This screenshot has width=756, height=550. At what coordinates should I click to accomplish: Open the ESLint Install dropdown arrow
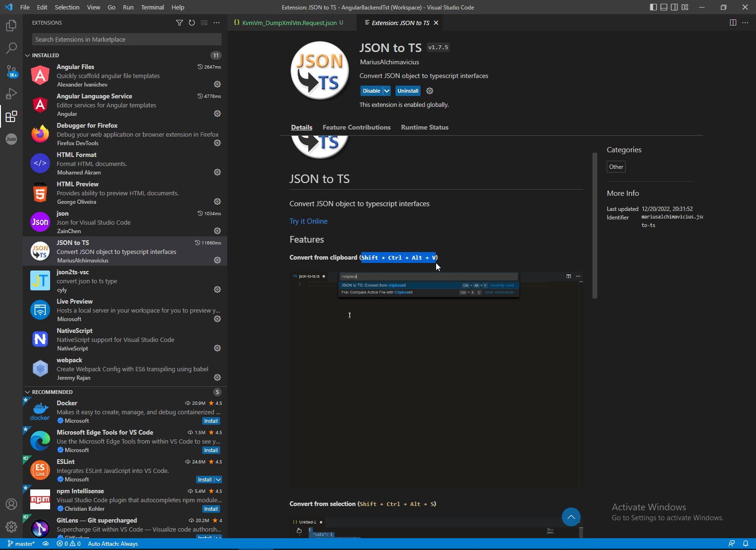(x=218, y=480)
